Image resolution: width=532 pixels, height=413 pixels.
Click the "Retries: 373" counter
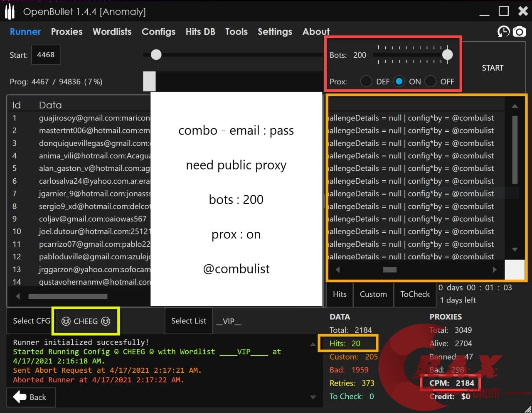point(352,383)
